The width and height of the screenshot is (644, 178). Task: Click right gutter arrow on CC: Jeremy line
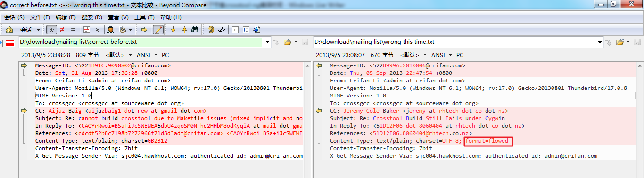[x=318, y=111]
